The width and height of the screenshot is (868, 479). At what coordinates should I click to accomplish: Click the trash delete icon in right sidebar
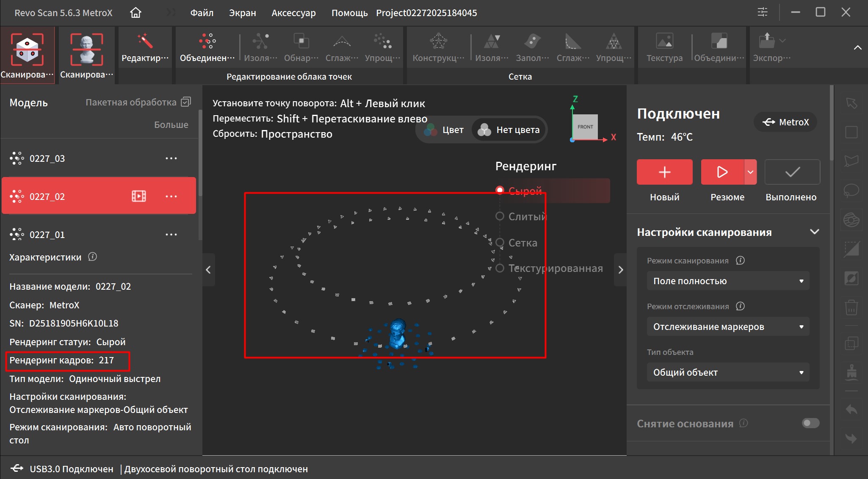pyautogui.click(x=851, y=307)
